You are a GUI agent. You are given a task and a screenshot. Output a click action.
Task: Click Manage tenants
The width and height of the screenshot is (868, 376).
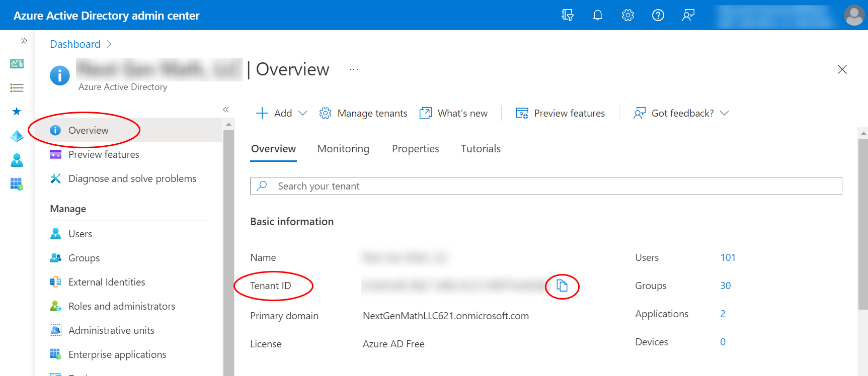tap(363, 113)
